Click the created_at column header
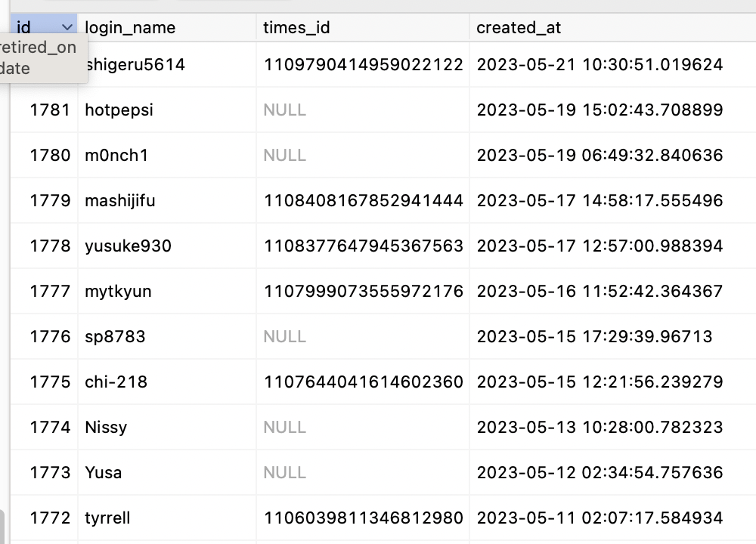The image size is (756, 544). 519,27
